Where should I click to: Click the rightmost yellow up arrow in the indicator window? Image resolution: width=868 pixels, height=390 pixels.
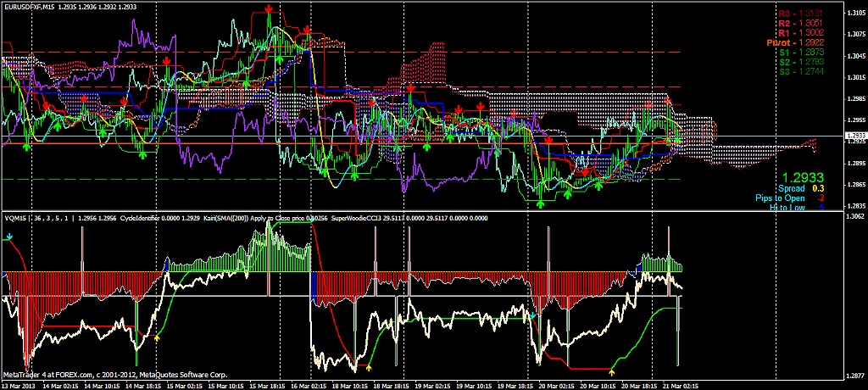(x=613, y=370)
